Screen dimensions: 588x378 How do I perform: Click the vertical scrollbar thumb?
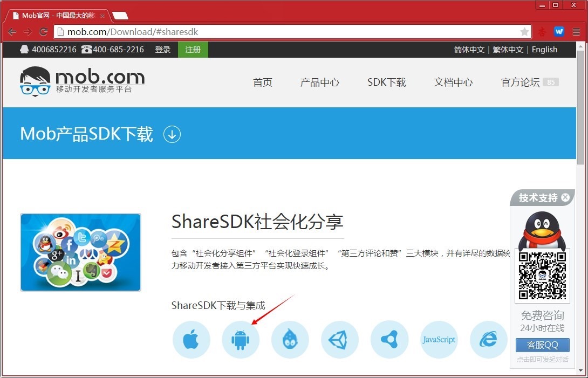pyautogui.click(x=580, y=107)
